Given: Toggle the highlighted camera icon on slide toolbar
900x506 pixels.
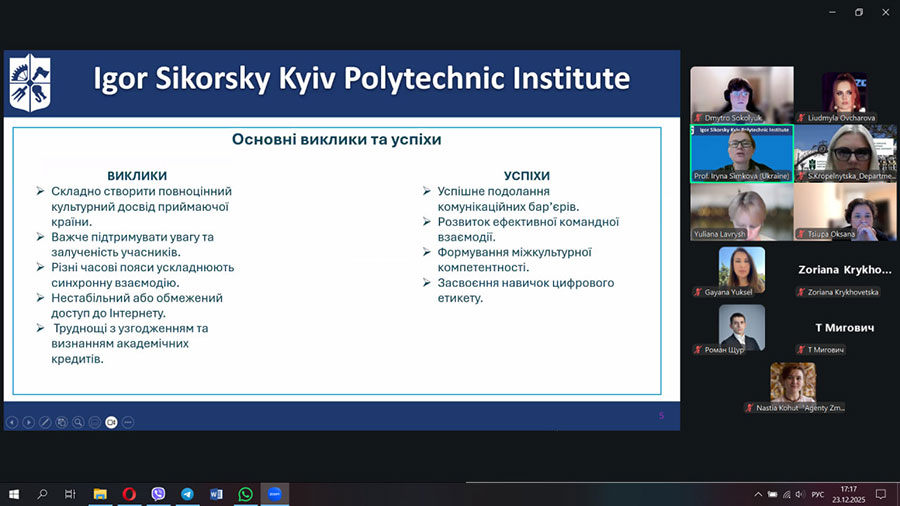Looking at the screenshot, I should [111, 422].
